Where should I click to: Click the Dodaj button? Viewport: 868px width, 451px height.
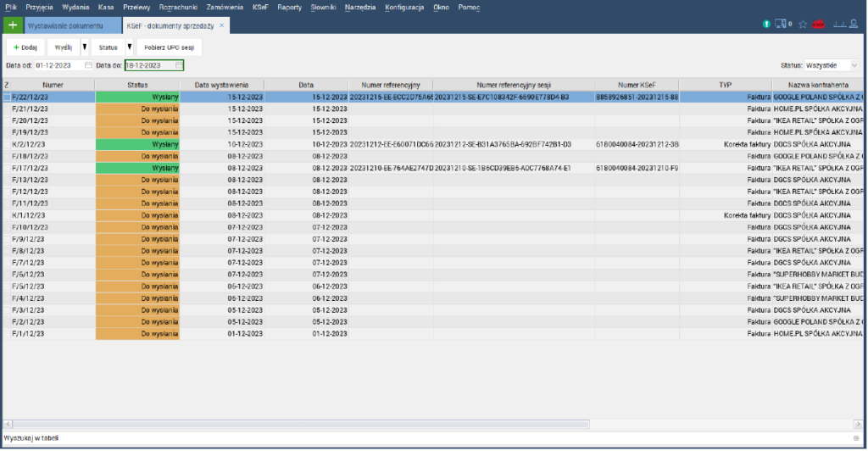point(25,47)
